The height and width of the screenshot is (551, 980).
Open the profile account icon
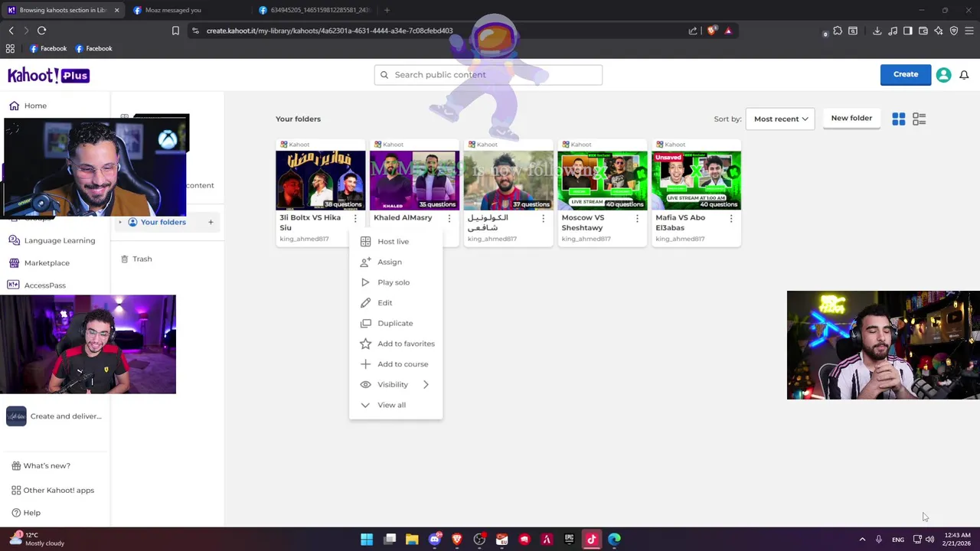pyautogui.click(x=943, y=75)
